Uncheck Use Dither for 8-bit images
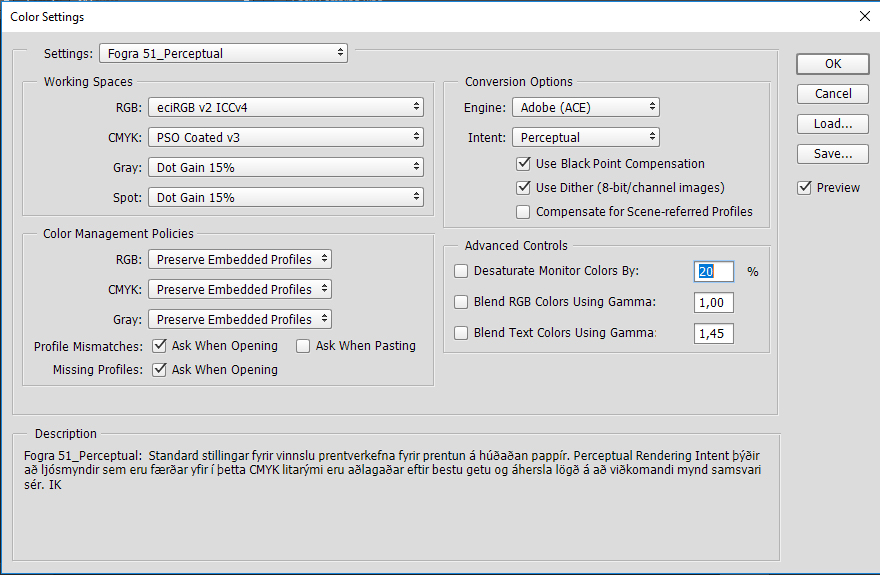 coord(523,187)
